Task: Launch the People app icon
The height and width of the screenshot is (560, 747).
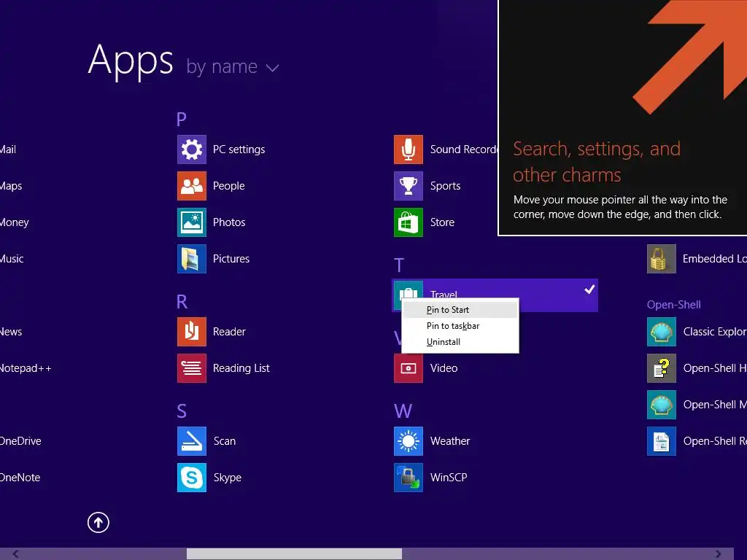Action: pos(192,186)
